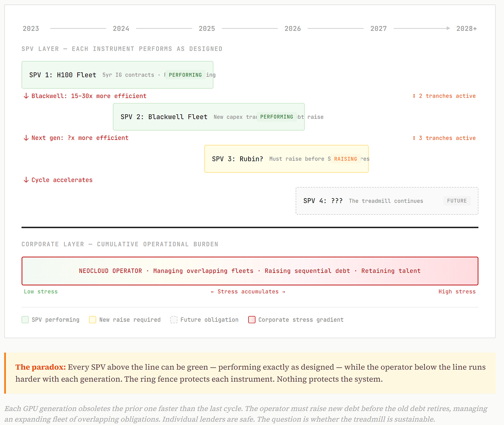Select the SPV 4: ??? title
Image resolution: width=504 pixels, height=425 pixels.
[x=323, y=201]
